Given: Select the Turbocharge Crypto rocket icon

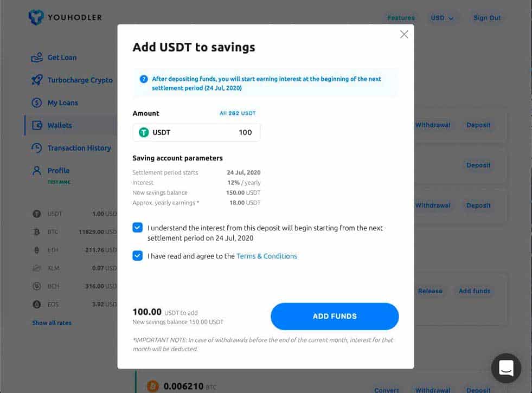Looking at the screenshot, I should [37, 80].
